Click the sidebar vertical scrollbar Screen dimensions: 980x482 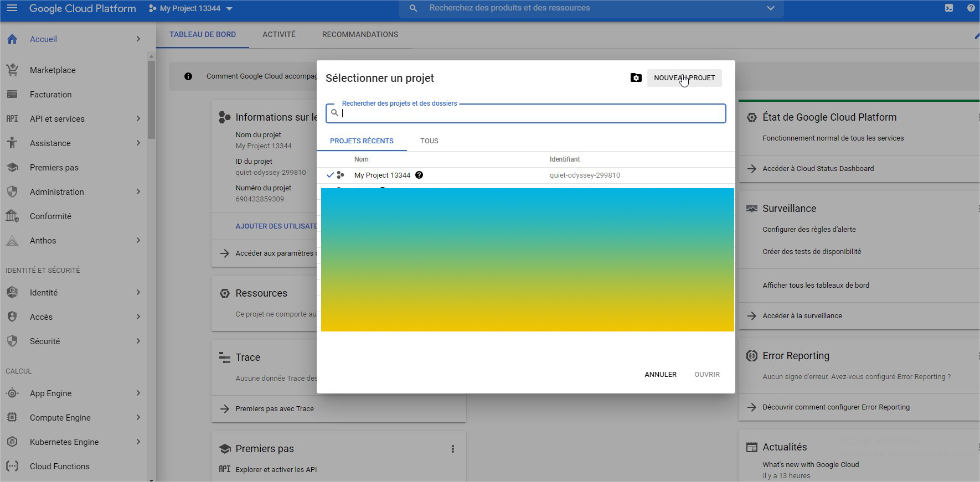pos(151,100)
